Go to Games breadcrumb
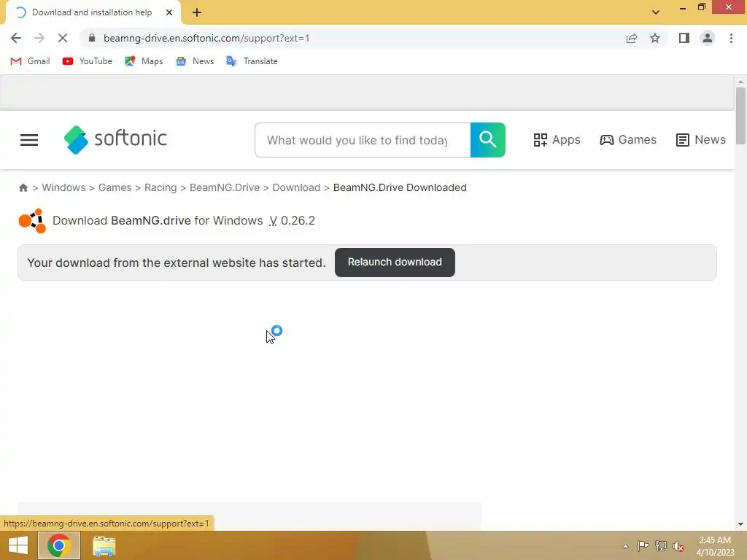The width and height of the screenshot is (747, 560). coord(115,187)
